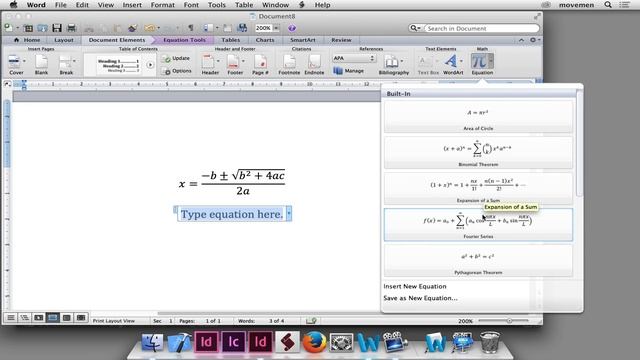Switch to the Tables tab
The width and height of the screenshot is (640, 360).
[x=231, y=40]
